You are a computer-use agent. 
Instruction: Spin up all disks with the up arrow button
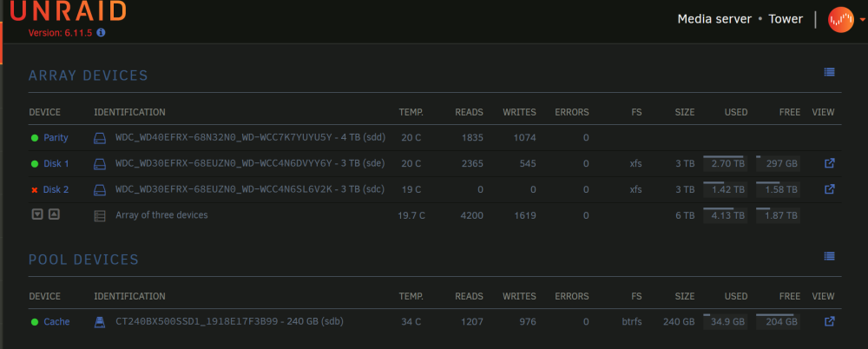pyautogui.click(x=54, y=214)
